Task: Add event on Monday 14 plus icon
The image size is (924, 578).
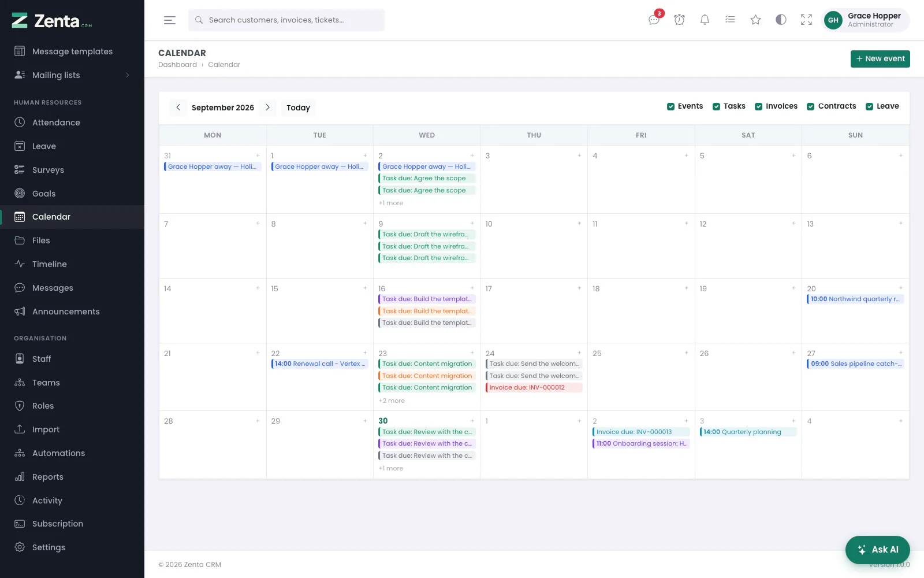Action: [x=258, y=288]
